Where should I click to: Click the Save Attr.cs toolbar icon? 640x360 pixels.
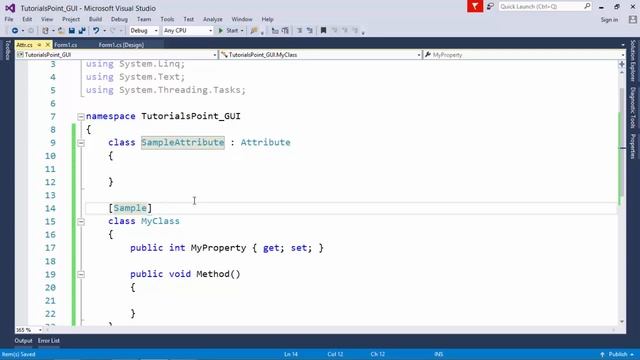pos(72,31)
